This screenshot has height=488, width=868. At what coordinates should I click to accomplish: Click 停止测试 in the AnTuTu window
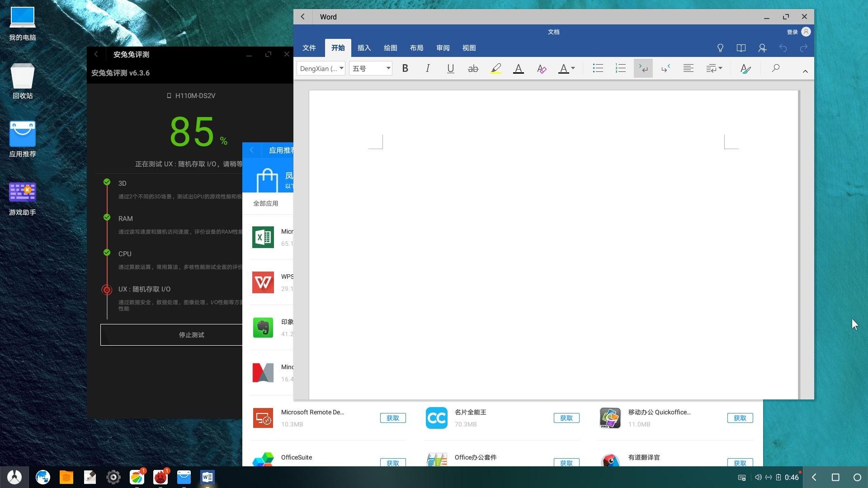191,335
